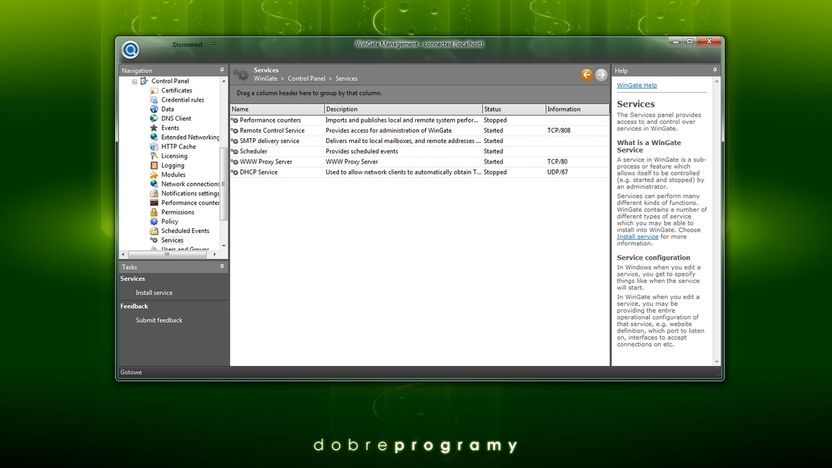The image size is (832, 468).
Task: Pin the Tasks panel
Action: [x=222, y=266]
